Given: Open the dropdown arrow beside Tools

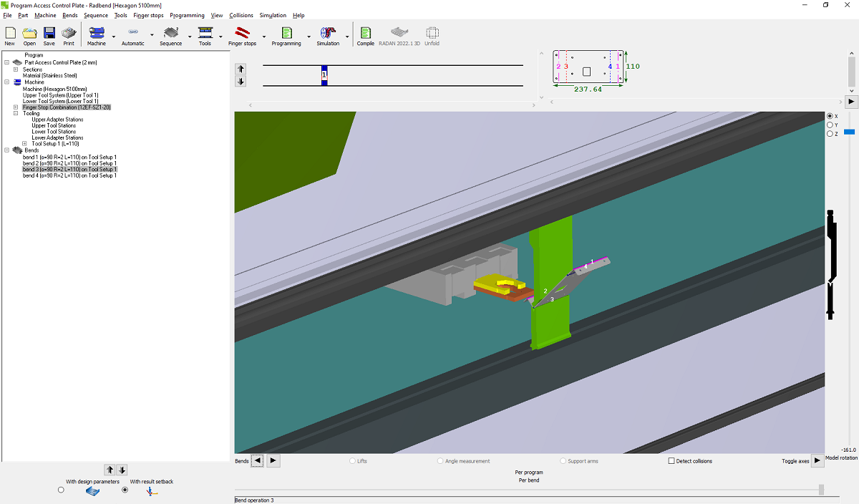Looking at the screenshot, I should coord(220,36).
